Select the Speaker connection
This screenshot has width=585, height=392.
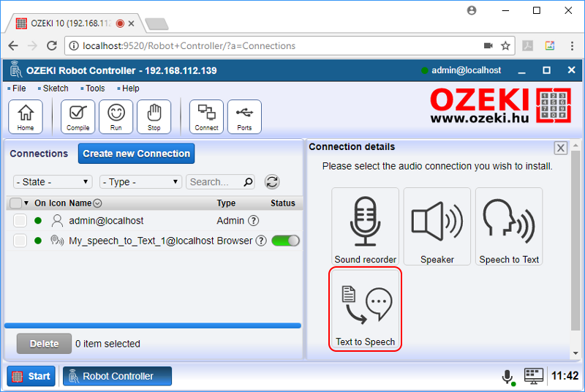pos(437,227)
